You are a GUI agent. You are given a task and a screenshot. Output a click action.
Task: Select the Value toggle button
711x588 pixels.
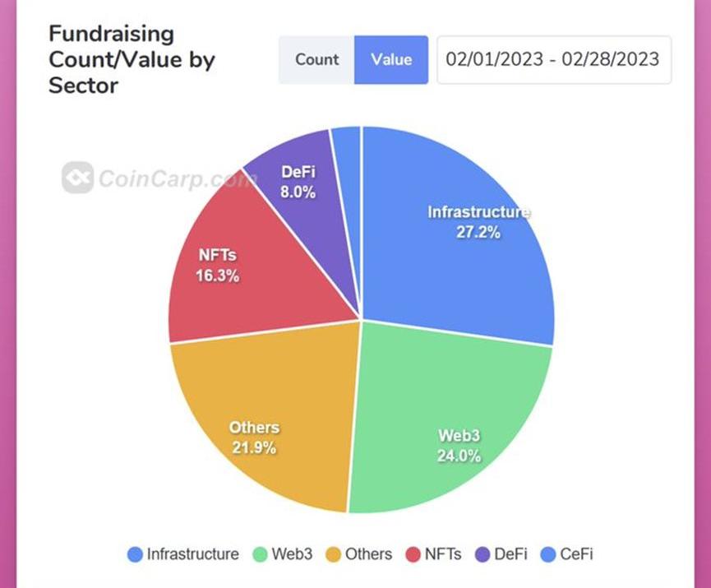[x=391, y=59]
